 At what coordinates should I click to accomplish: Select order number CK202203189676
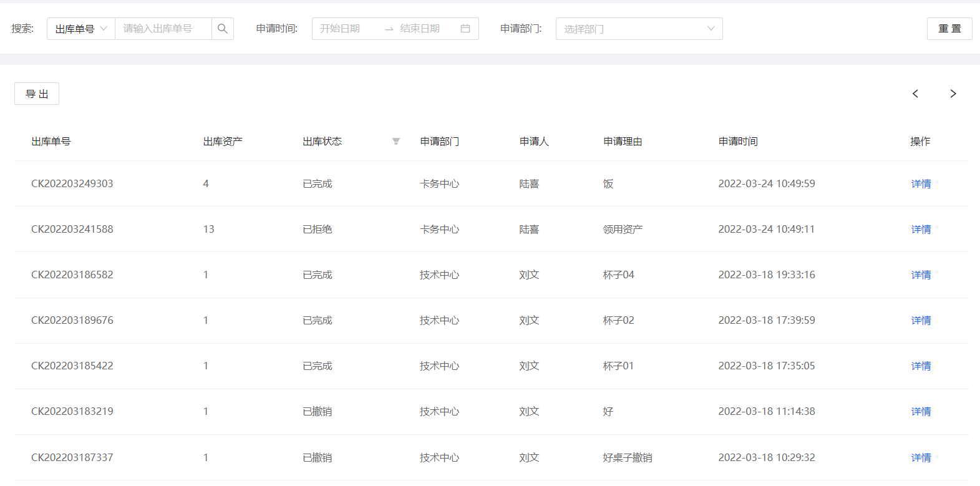coord(72,320)
